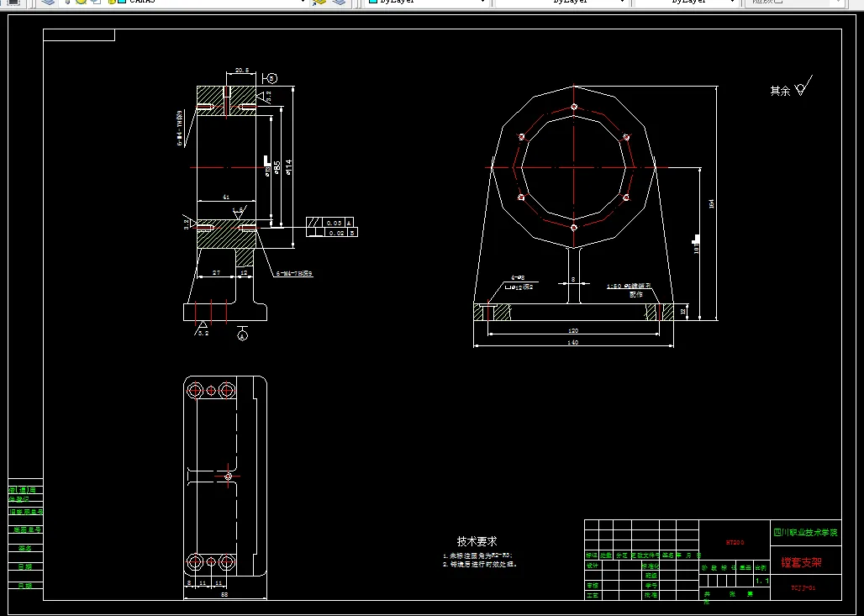This screenshot has width=864, height=616.
Task: Select the 6-M4-7H leader note at lower right
Action: (294, 273)
